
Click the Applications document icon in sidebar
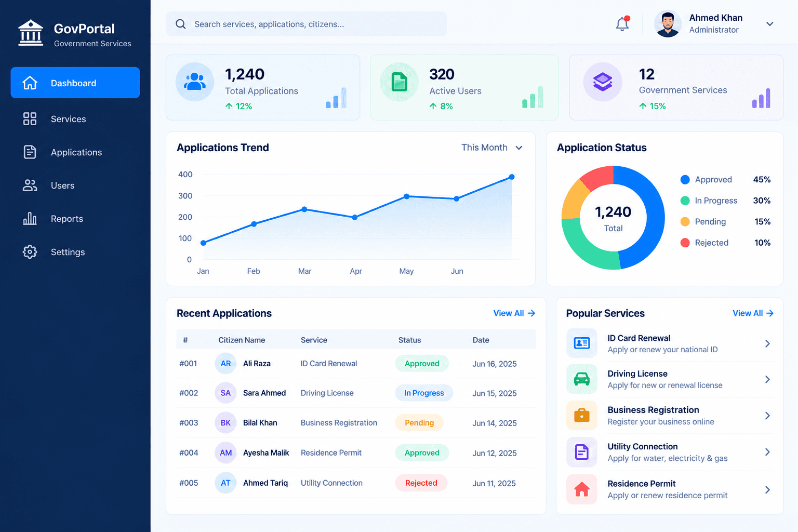click(30, 152)
